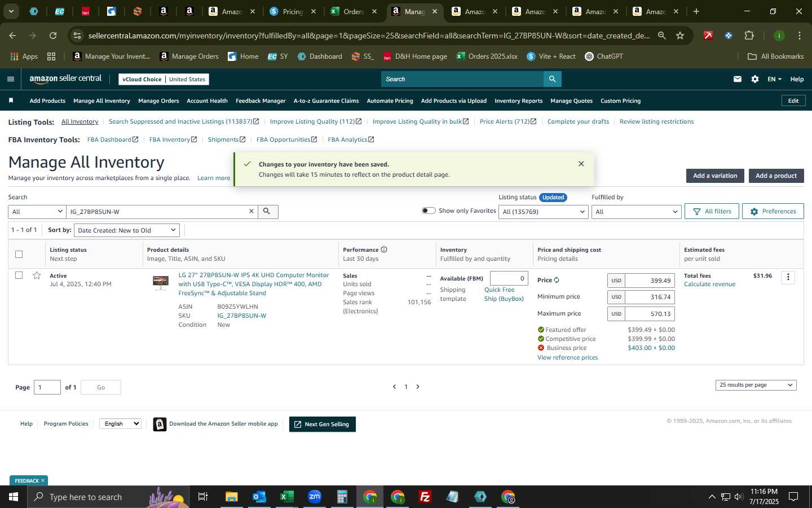Open the LG monitor product thumbnail
The image size is (812, 508).
point(161,282)
